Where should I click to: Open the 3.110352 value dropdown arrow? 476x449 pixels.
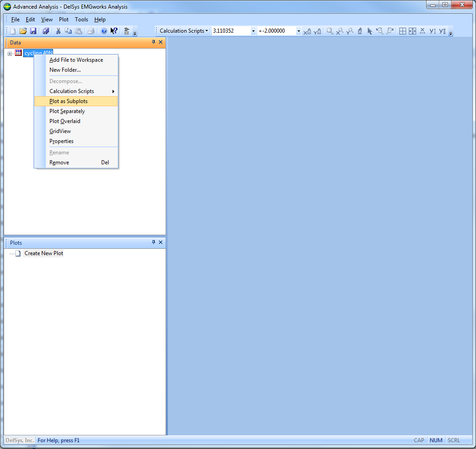[253, 31]
